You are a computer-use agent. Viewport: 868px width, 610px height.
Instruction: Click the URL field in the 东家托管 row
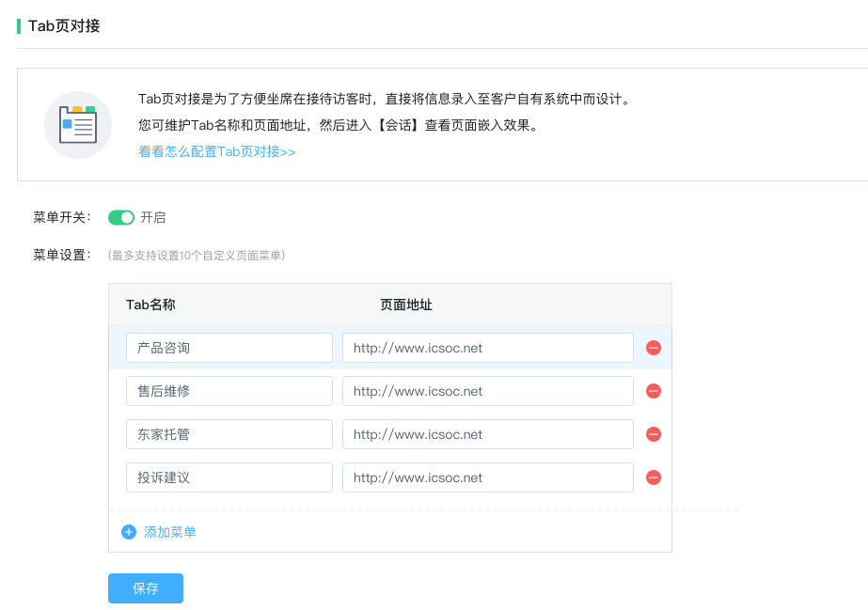pyautogui.click(x=488, y=434)
